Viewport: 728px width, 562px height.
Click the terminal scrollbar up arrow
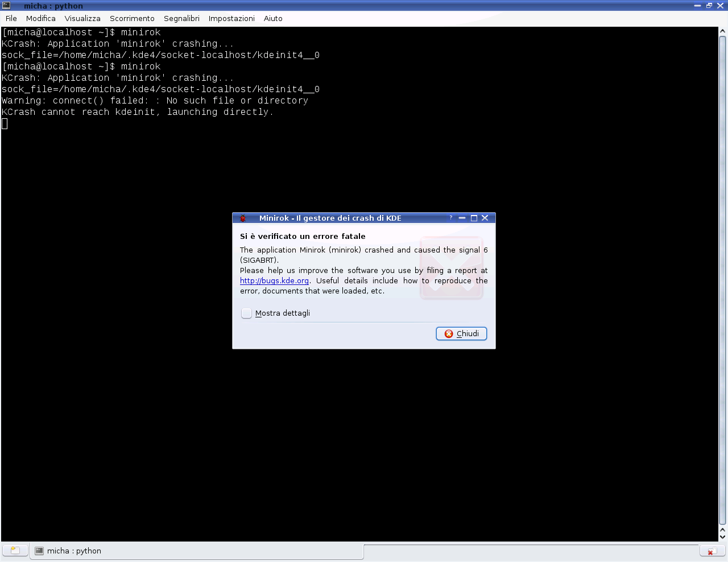click(x=722, y=31)
